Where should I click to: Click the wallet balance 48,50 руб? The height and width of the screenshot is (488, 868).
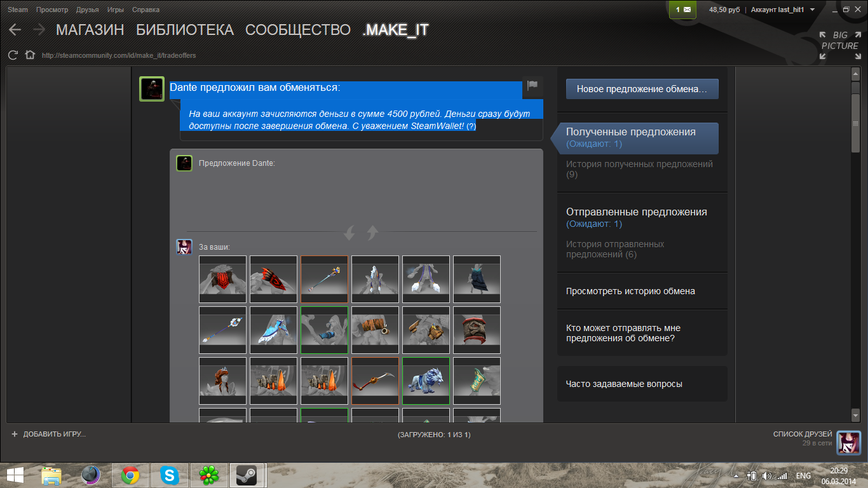(724, 10)
